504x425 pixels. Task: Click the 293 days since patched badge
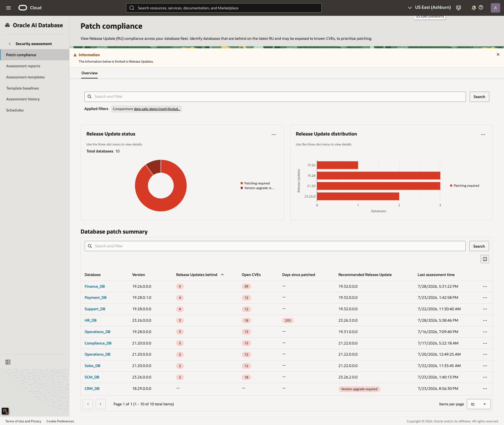(x=288, y=321)
